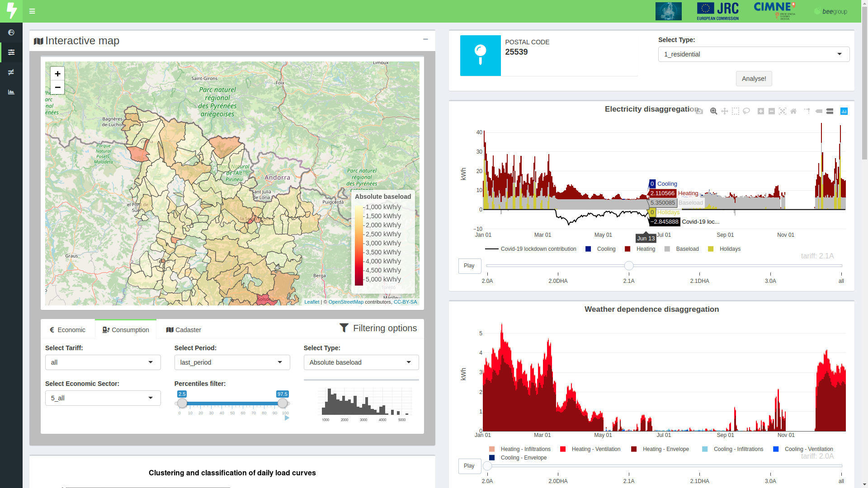
Task: Reset axes with the home icon
Action: point(793,111)
